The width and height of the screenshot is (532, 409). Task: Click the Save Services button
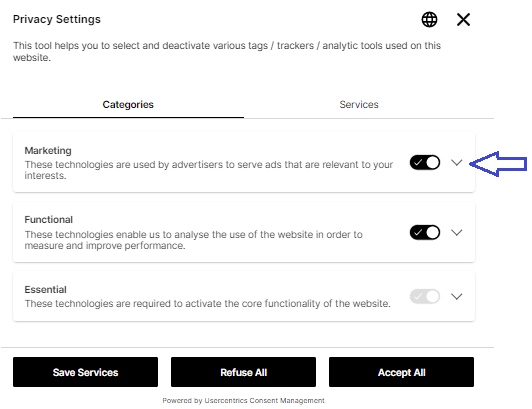tap(86, 372)
